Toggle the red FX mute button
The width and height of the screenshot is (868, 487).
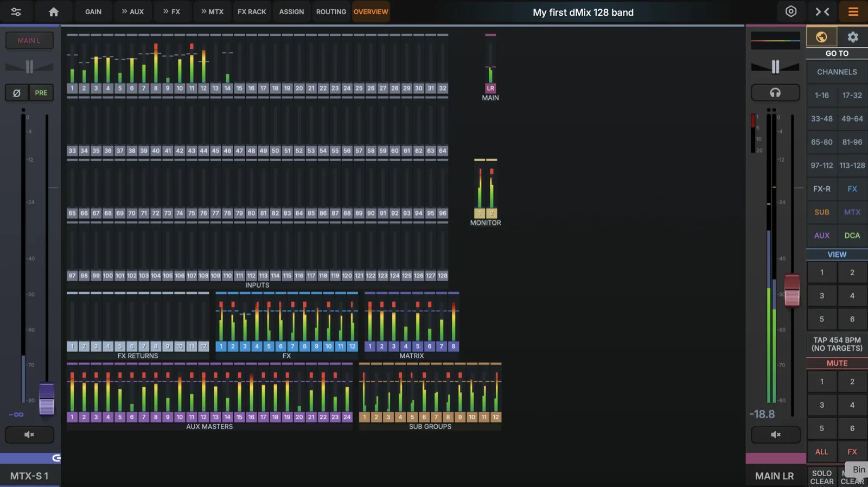click(852, 452)
